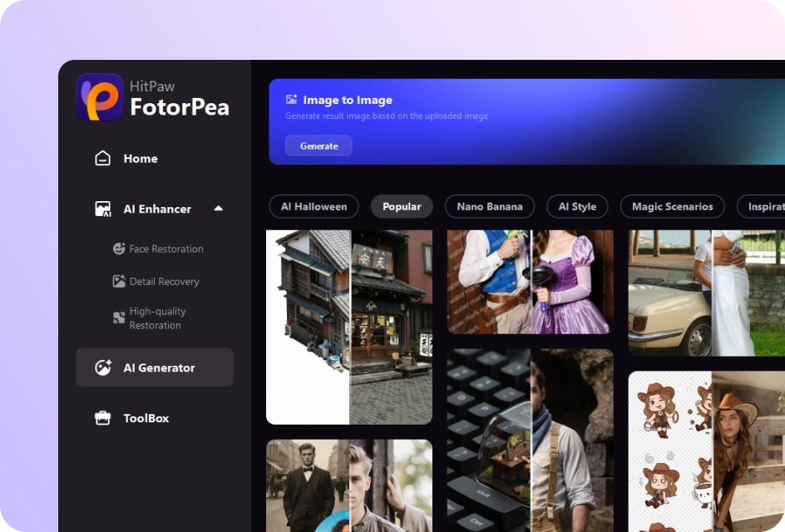This screenshot has height=532, width=785.
Task: Click the AI Enhancer picture icon
Action: [102, 209]
